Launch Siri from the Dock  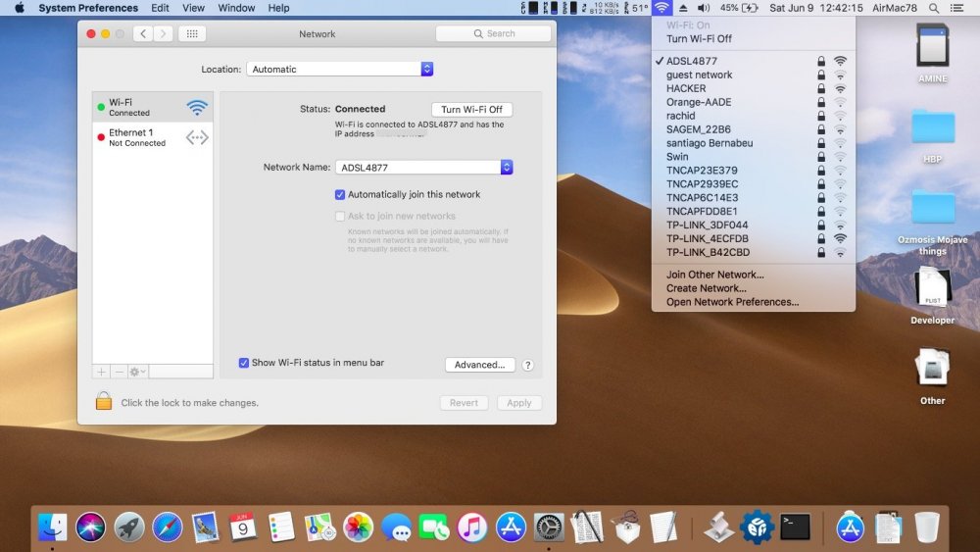point(90,527)
